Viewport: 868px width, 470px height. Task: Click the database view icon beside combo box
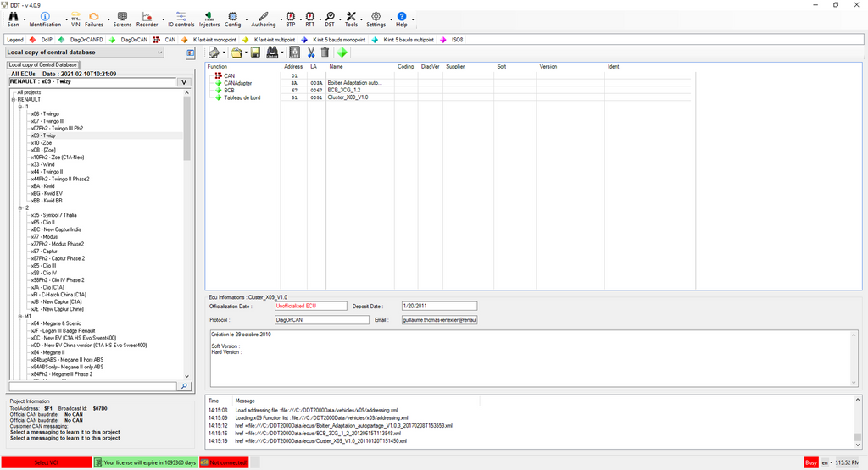(190, 53)
